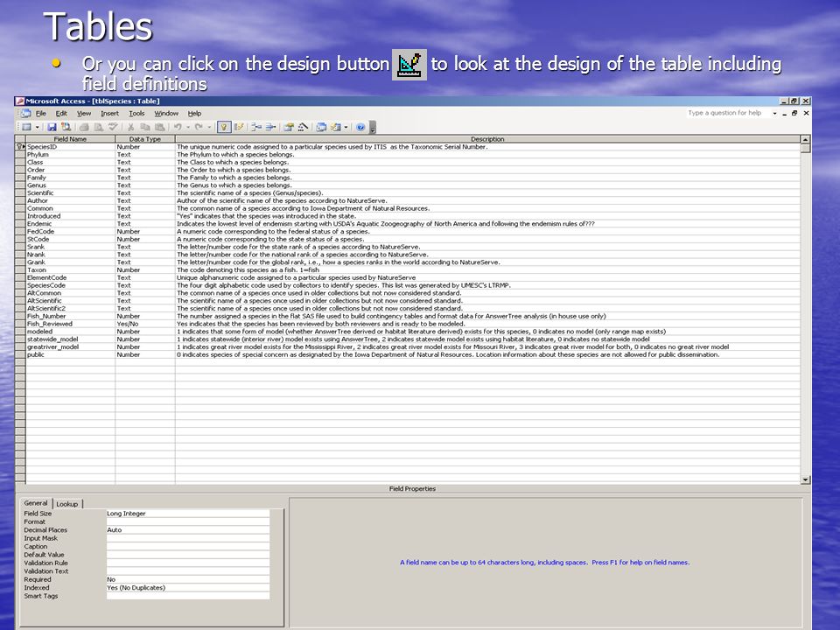Open the Undo dropdown arrow
840x630 pixels.
click(x=188, y=128)
